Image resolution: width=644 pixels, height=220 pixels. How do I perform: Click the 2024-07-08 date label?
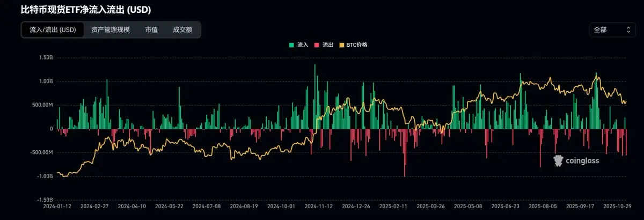coord(206,206)
